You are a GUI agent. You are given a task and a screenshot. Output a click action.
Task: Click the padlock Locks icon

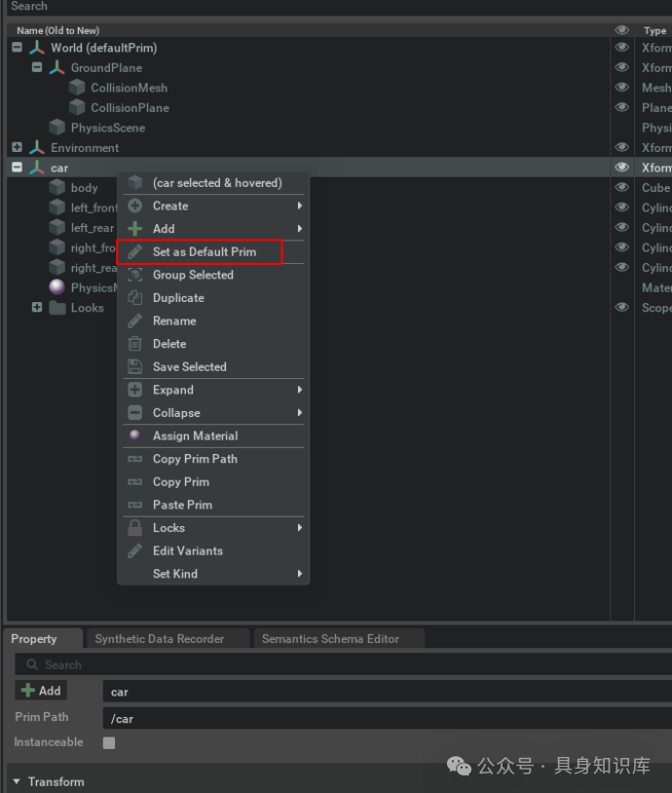point(134,528)
